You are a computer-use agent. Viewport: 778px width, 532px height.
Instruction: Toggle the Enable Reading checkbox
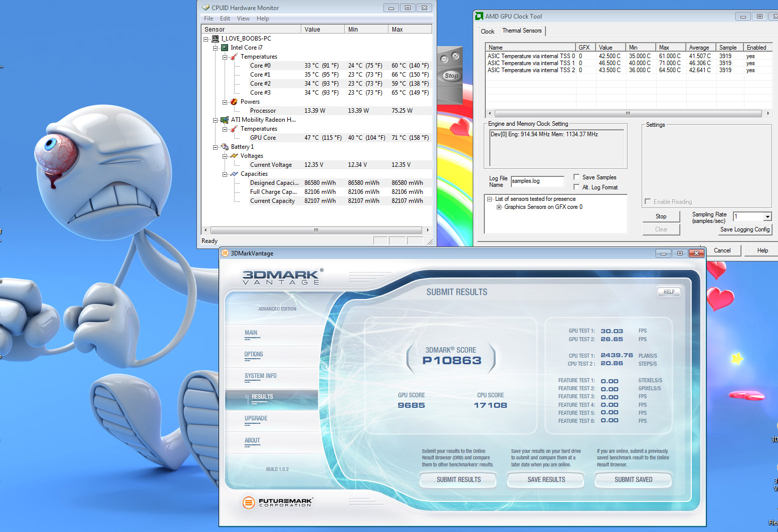point(648,201)
